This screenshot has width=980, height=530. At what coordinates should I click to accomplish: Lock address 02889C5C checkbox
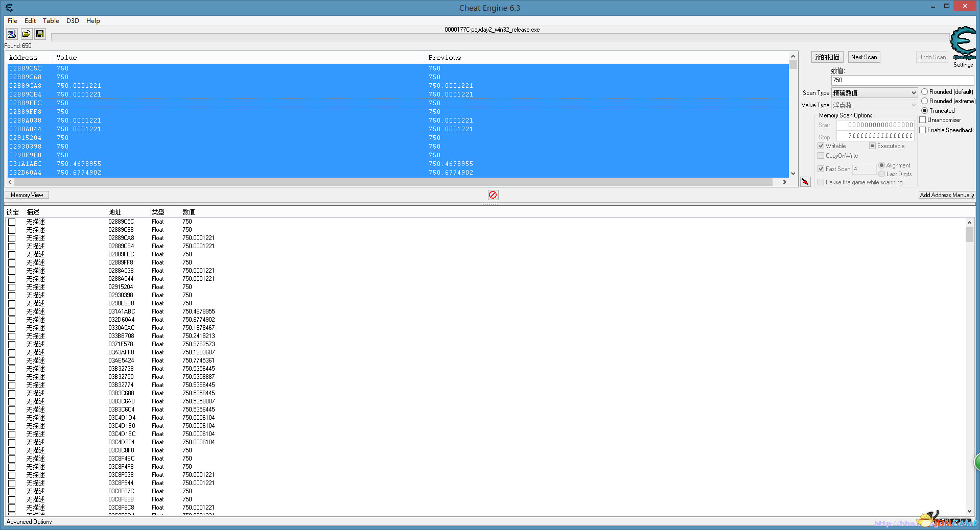12,222
